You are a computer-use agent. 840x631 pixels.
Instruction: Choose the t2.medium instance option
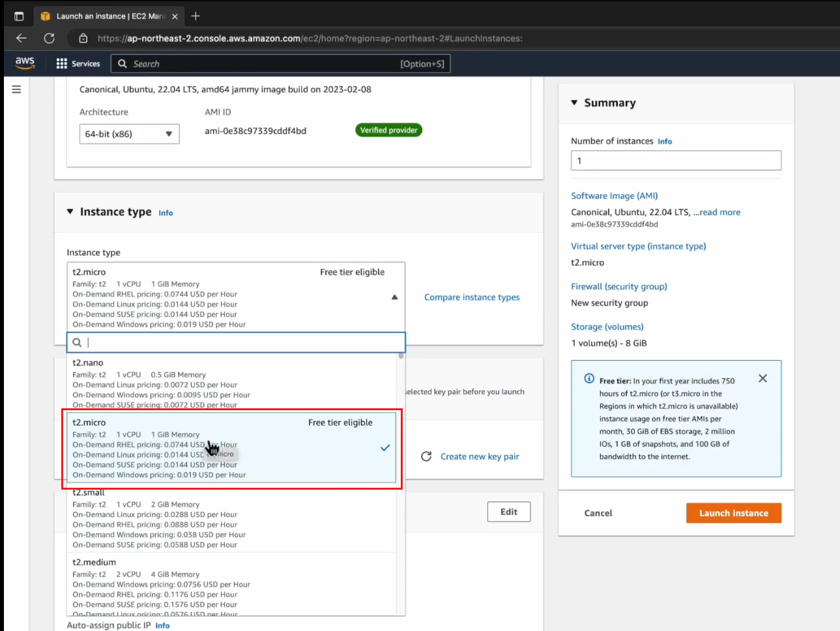point(232,586)
